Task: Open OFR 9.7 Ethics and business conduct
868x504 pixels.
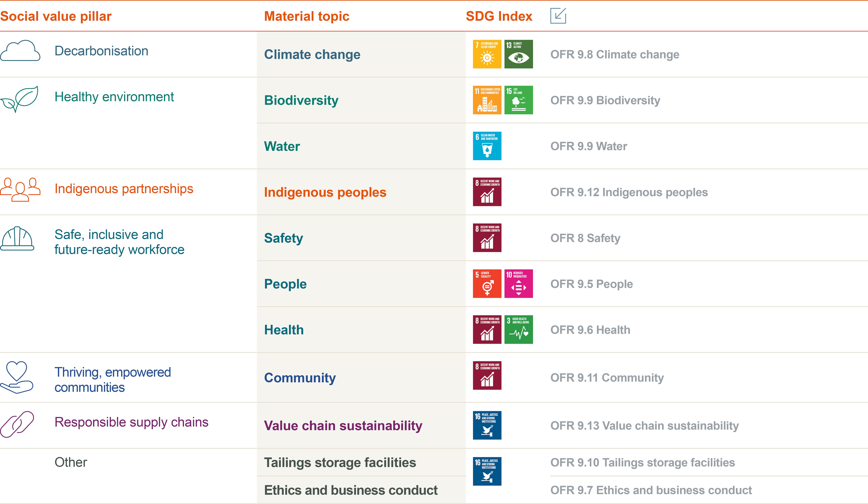Action: [x=651, y=490]
